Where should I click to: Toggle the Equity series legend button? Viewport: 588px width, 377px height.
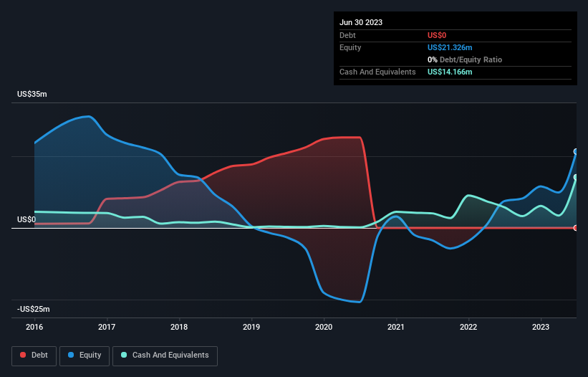click(x=85, y=355)
